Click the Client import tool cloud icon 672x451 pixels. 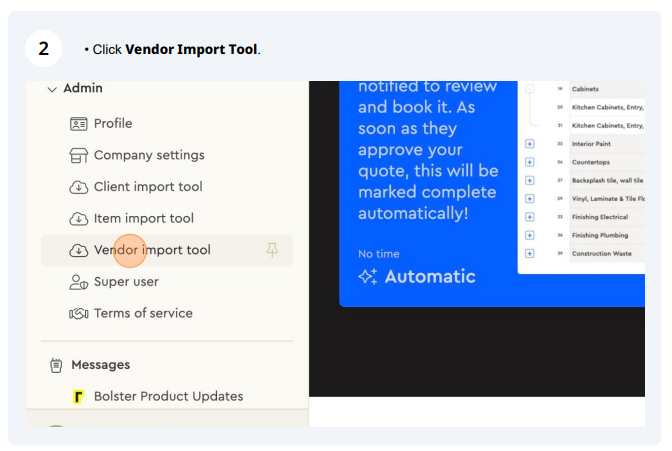[78, 187]
